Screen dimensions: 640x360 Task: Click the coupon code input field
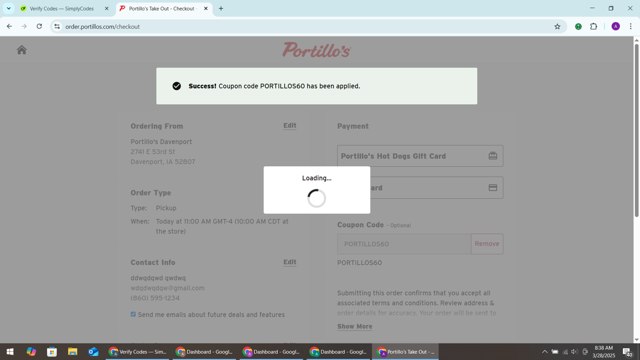(x=404, y=244)
